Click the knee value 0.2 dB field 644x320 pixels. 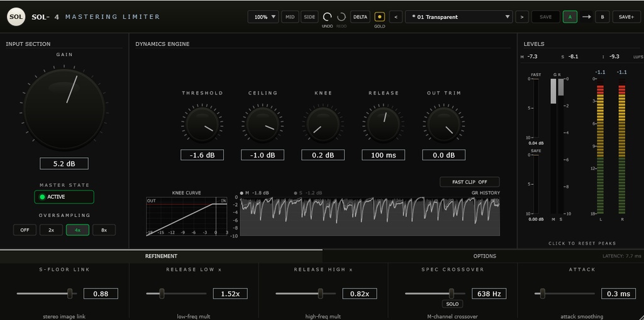[x=323, y=155]
